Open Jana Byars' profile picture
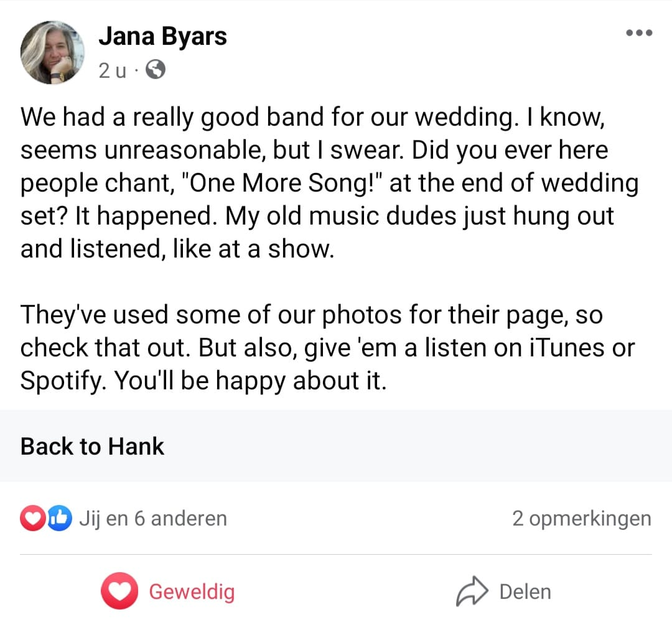This screenshot has height=622, width=672. [52, 52]
